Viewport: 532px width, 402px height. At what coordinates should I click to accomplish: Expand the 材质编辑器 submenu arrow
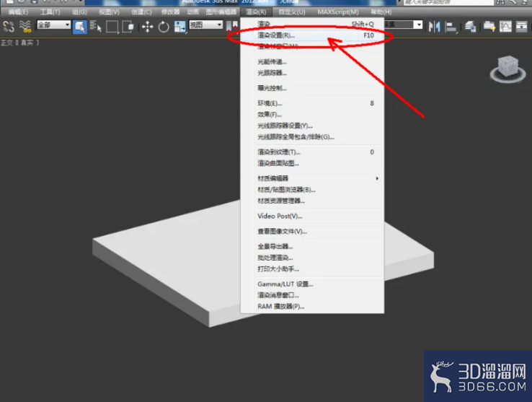point(377,178)
